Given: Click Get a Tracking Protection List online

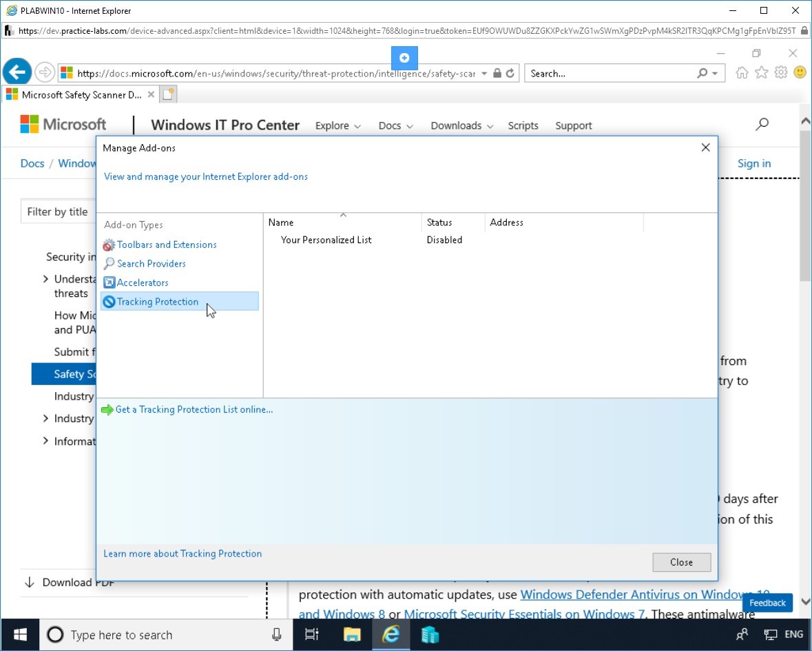Looking at the screenshot, I should [194, 409].
